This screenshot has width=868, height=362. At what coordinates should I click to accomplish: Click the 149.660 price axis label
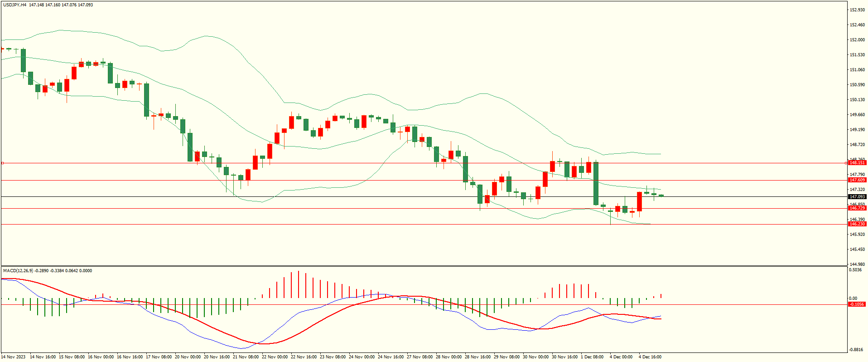pos(857,115)
